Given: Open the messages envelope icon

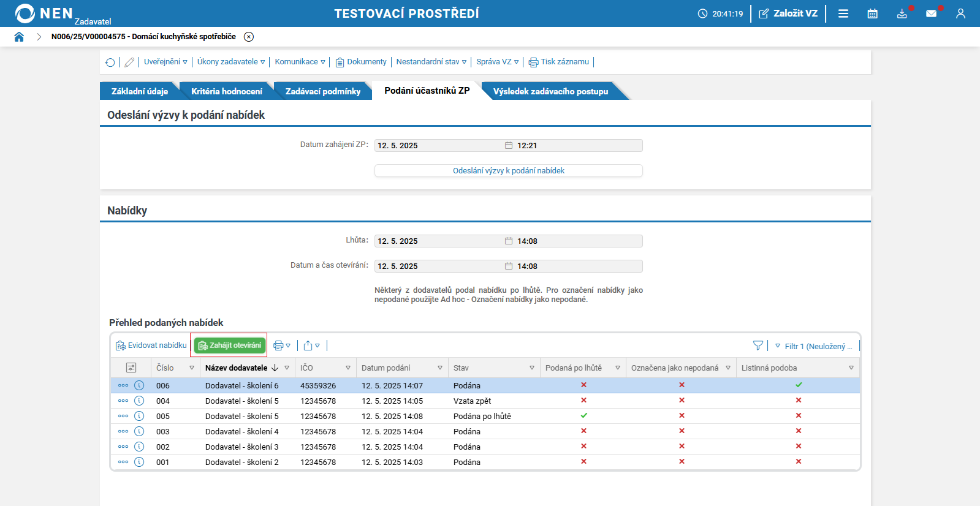Looking at the screenshot, I should [x=932, y=13].
